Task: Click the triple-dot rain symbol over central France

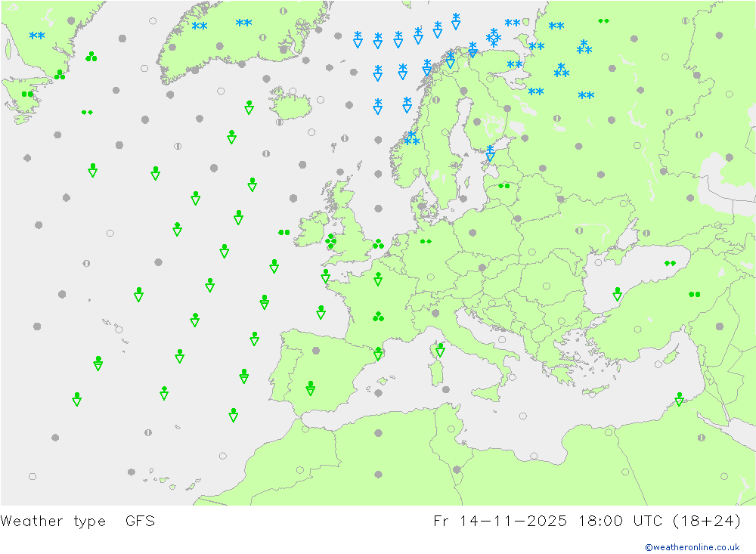Action: click(379, 316)
